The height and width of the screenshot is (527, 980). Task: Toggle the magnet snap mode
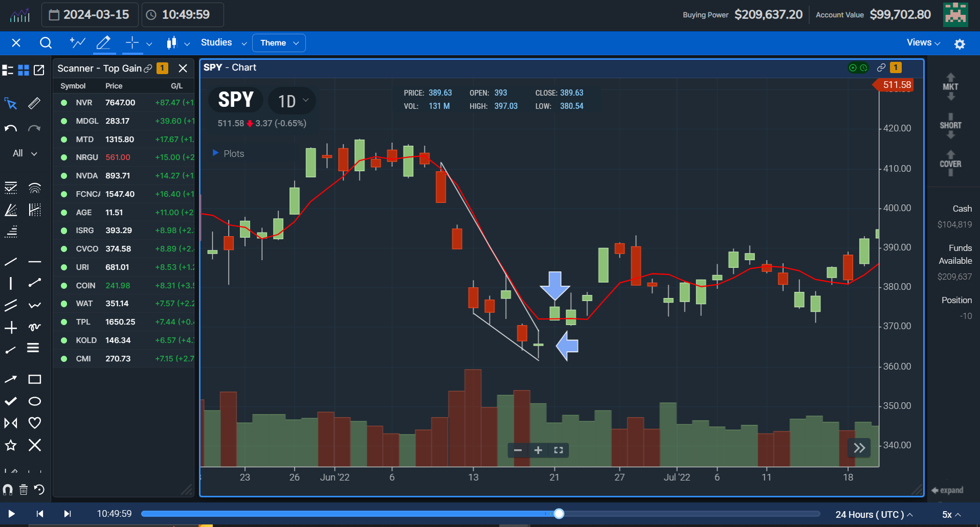pos(8,490)
